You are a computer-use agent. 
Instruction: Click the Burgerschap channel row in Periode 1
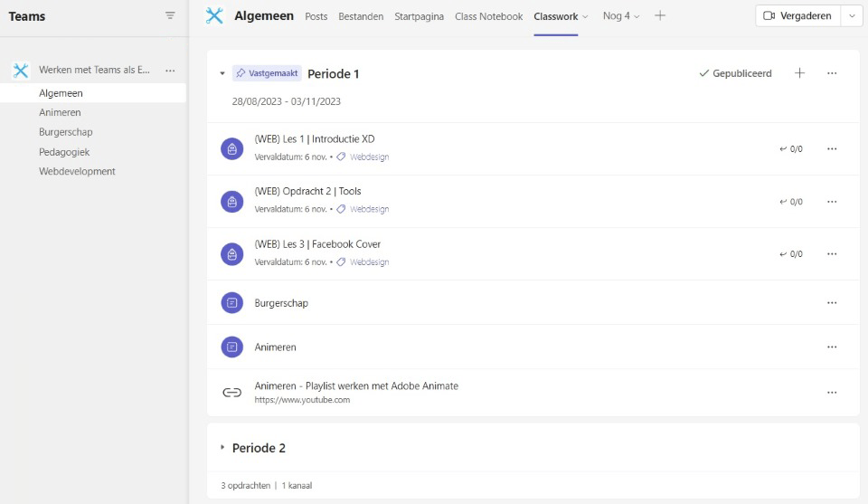click(533, 303)
